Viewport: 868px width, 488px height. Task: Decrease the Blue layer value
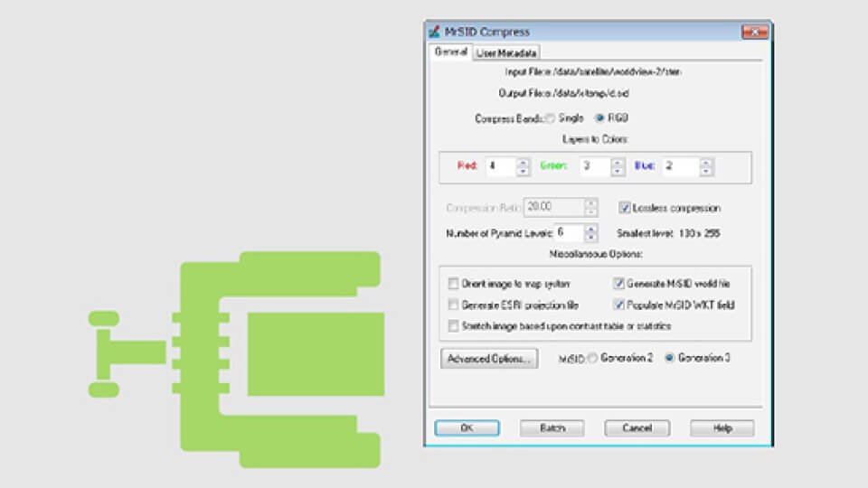point(705,171)
